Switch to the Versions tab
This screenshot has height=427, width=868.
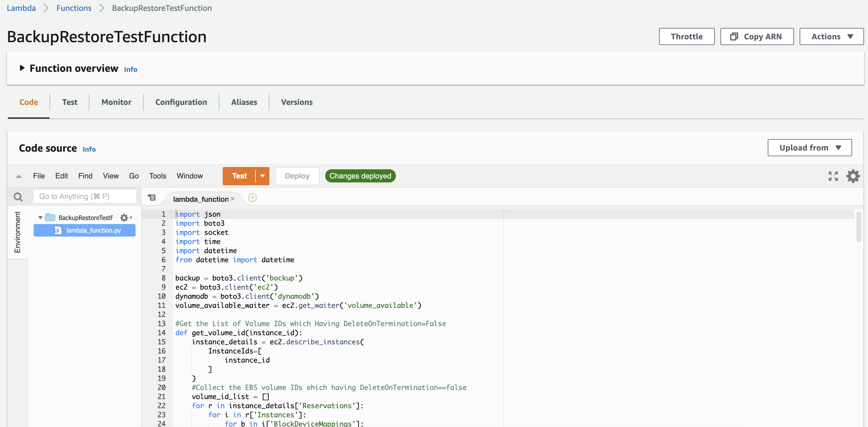click(x=297, y=102)
